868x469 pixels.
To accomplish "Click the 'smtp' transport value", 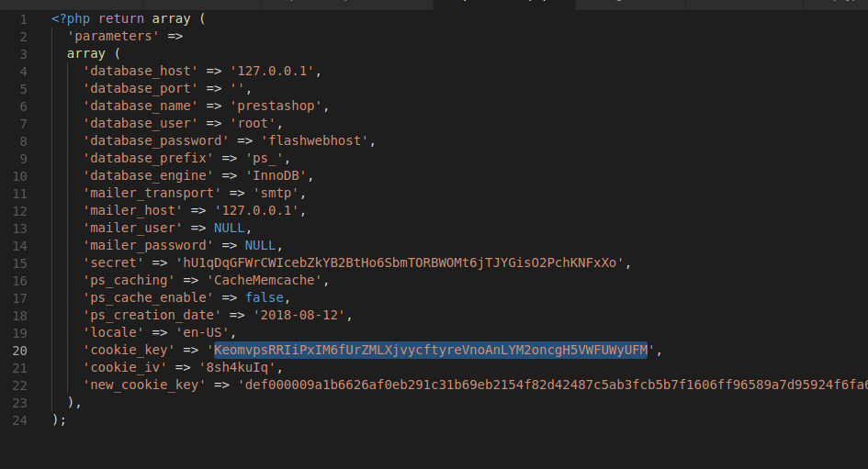I will tap(276, 193).
